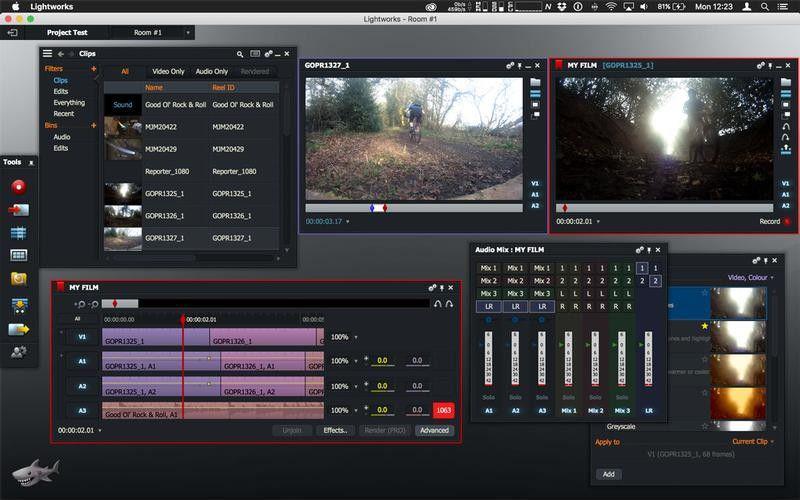Open the Audio bin

coord(62,137)
